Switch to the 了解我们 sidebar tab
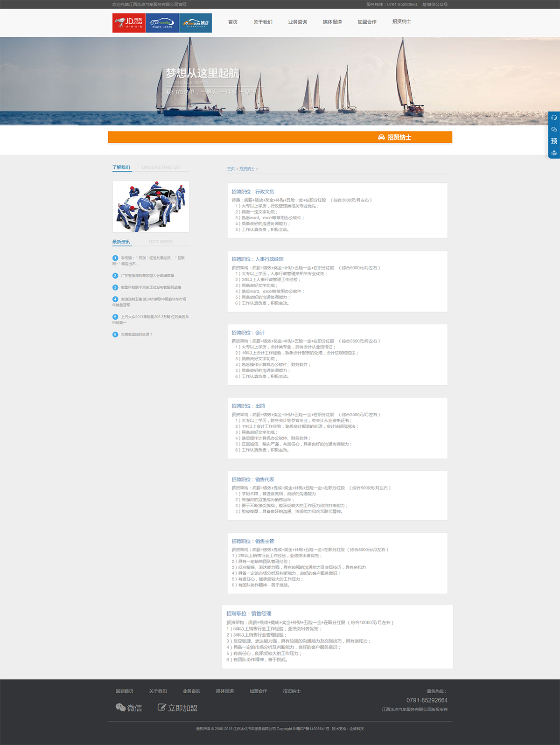Screen dimensions: 560x745 [121, 167]
